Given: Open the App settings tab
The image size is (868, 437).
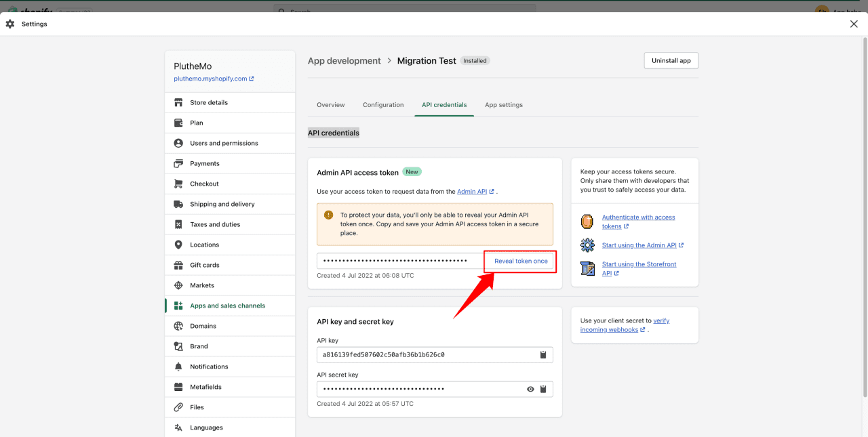Looking at the screenshot, I should click(504, 105).
